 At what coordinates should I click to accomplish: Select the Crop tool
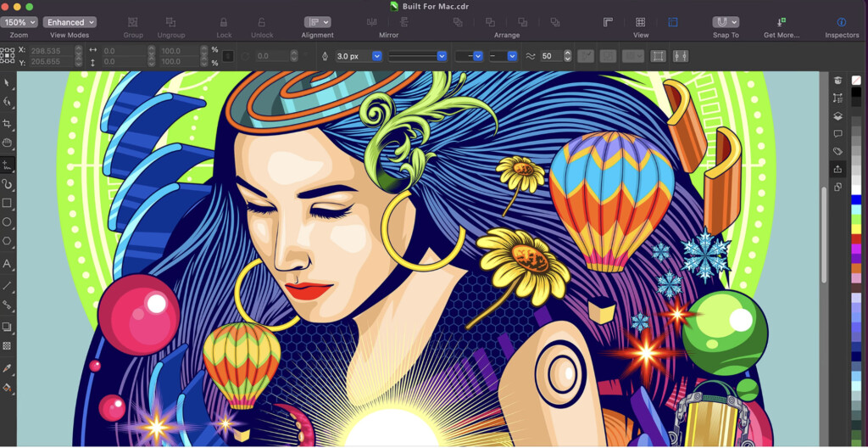coord(7,123)
